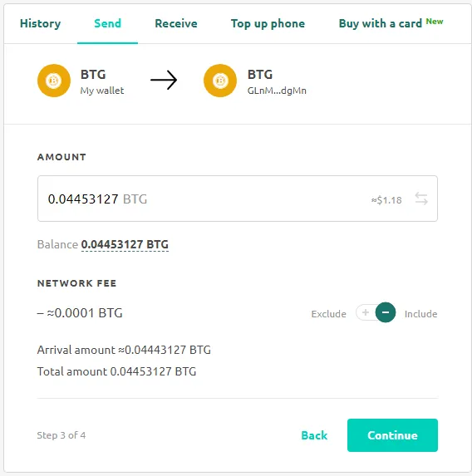
Task: Click the arrow between the wallets
Action: tap(164, 80)
